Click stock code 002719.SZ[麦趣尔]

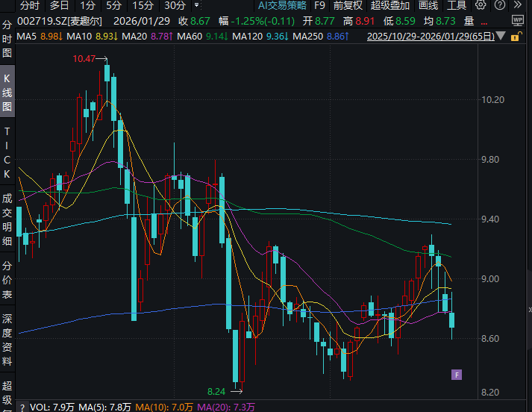coord(60,22)
